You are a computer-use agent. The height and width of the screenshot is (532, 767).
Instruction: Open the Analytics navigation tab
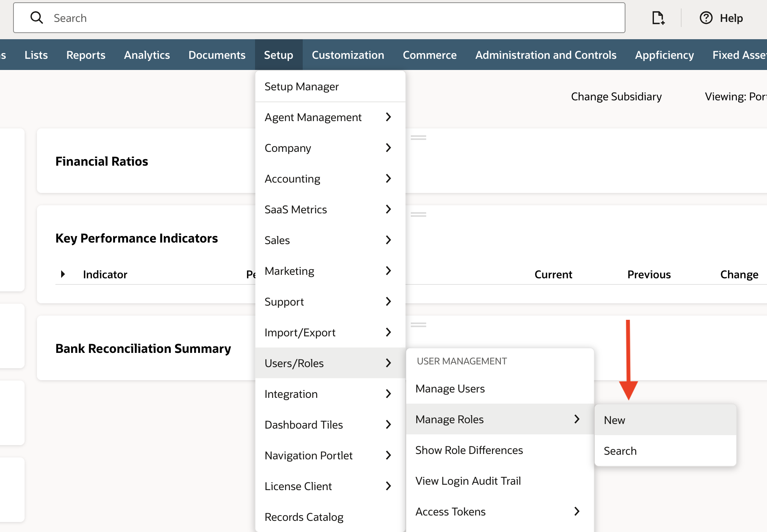[x=147, y=55]
